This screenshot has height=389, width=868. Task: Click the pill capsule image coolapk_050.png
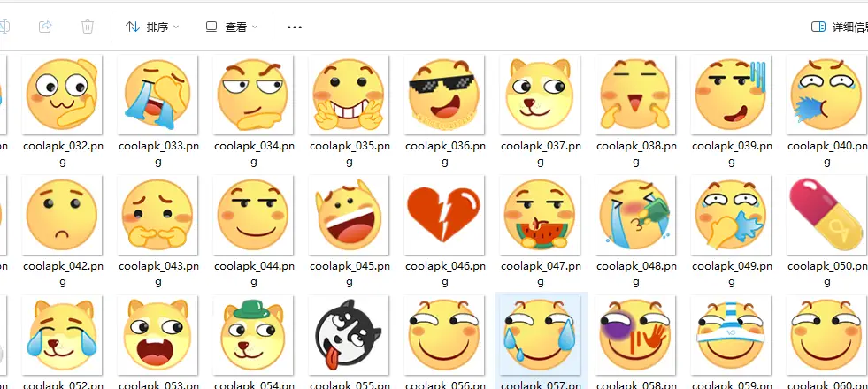(x=826, y=214)
